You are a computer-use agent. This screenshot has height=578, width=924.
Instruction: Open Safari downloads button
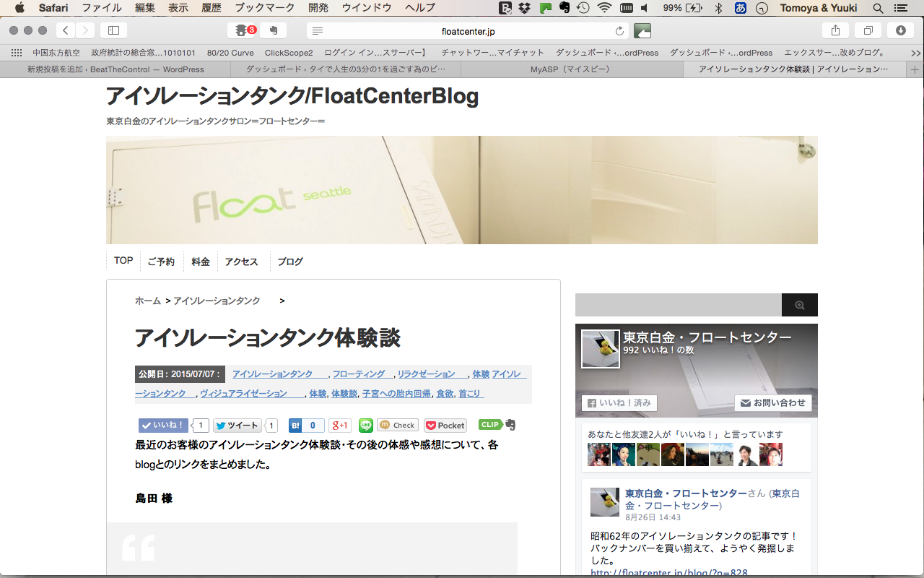click(900, 30)
